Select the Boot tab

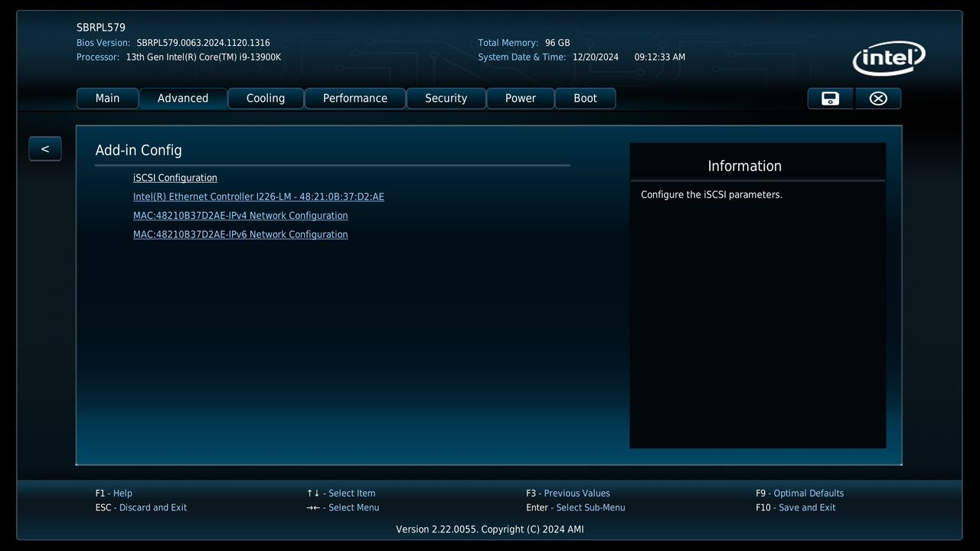586,98
